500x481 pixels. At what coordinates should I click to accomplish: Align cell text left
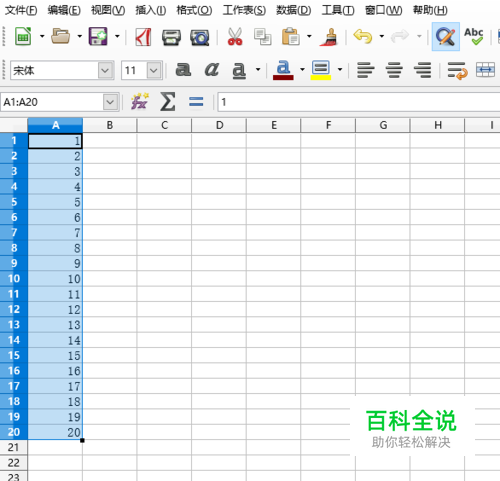366,70
